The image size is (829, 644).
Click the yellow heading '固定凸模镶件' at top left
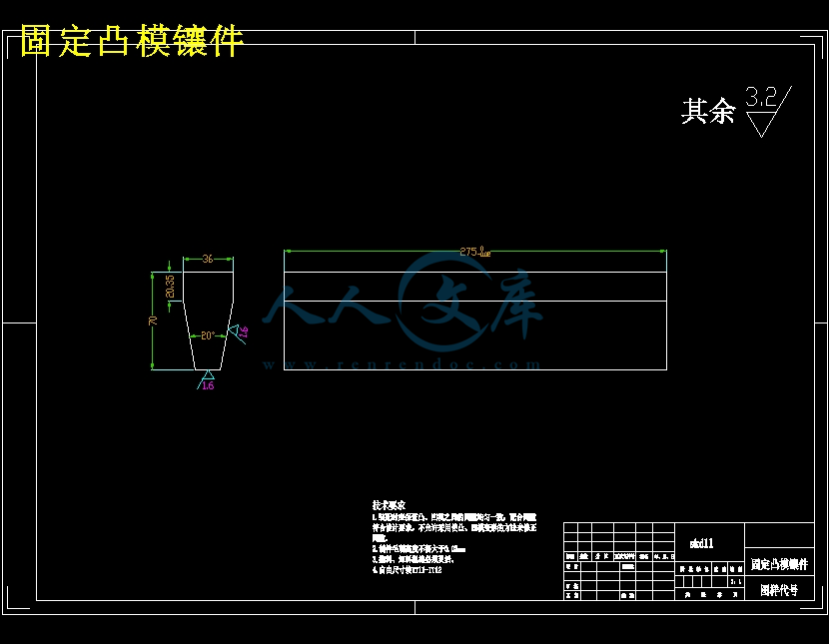click(132, 41)
